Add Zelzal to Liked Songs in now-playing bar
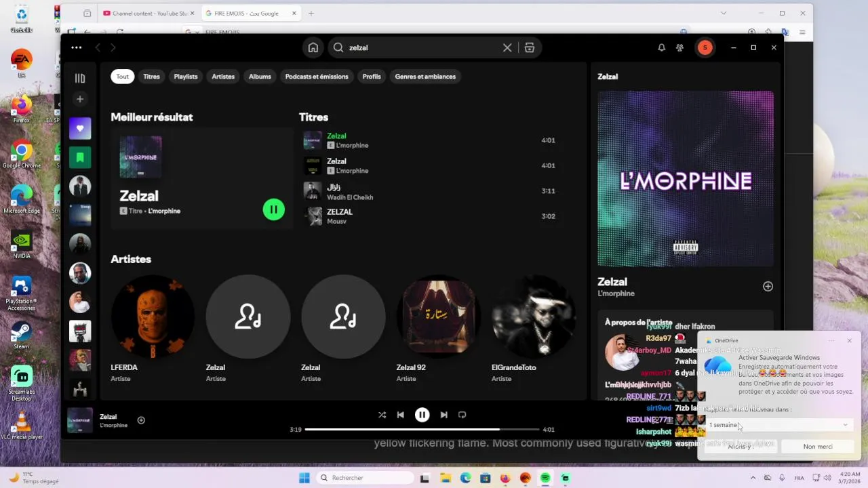The height and width of the screenshot is (488, 868). coord(141,420)
